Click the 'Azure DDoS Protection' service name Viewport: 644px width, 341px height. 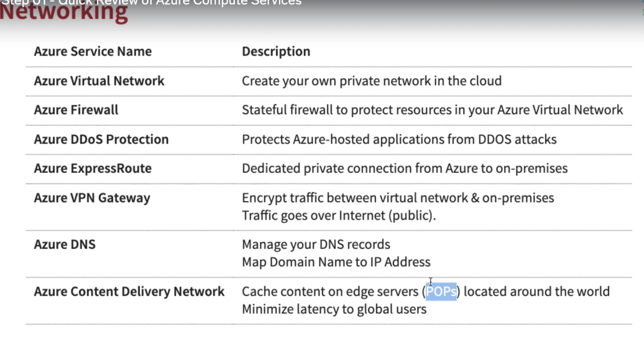coord(101,139)
